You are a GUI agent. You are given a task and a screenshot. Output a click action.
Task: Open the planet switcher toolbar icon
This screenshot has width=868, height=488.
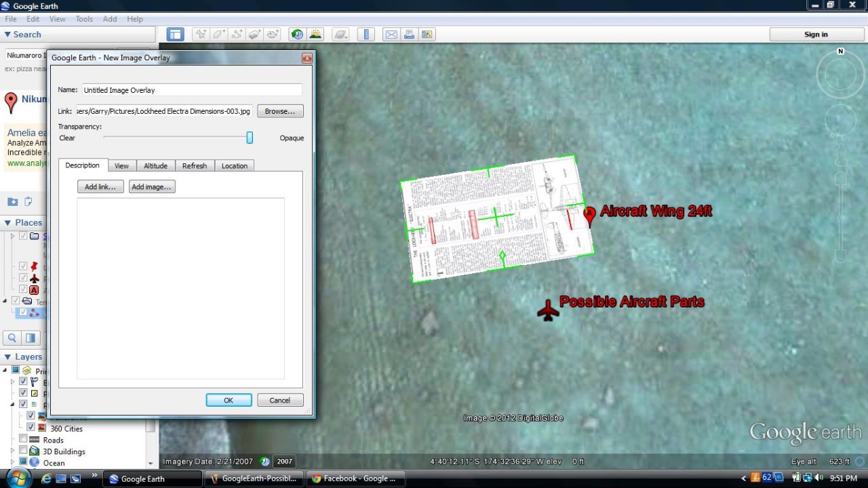[341, 35]
